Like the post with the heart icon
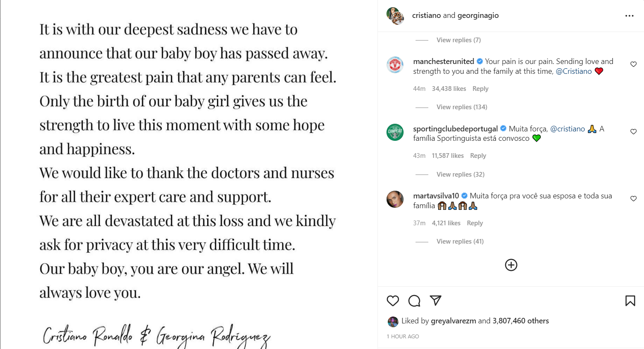This screenshot has height=349, width=644. 392,301
